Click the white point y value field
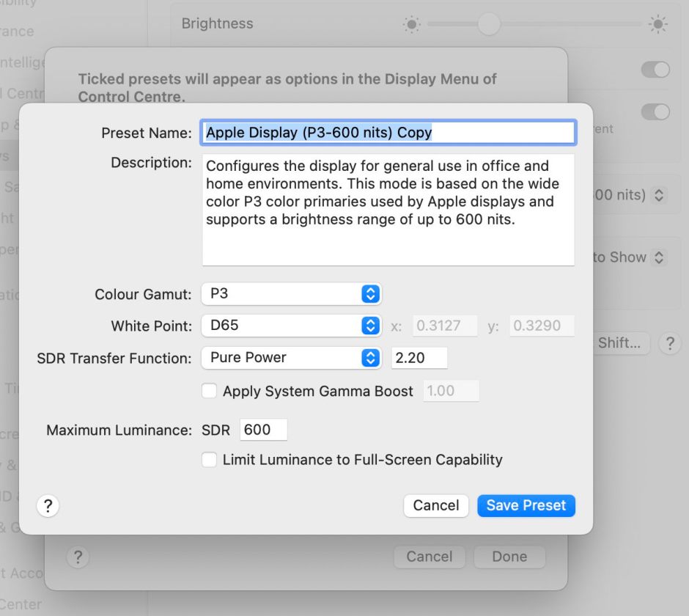This screenshot has width=689, height=616. point(542,326)
